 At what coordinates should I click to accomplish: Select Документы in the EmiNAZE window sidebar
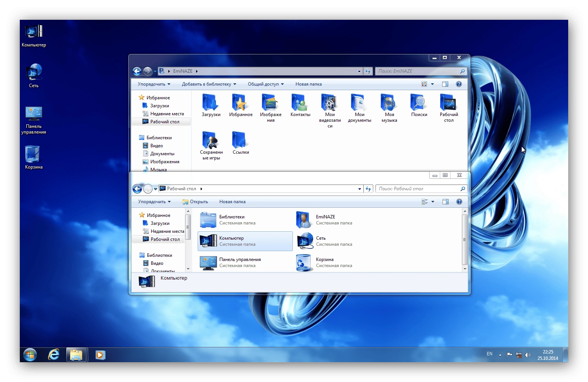pyautogui.click(x=158, y=154)
